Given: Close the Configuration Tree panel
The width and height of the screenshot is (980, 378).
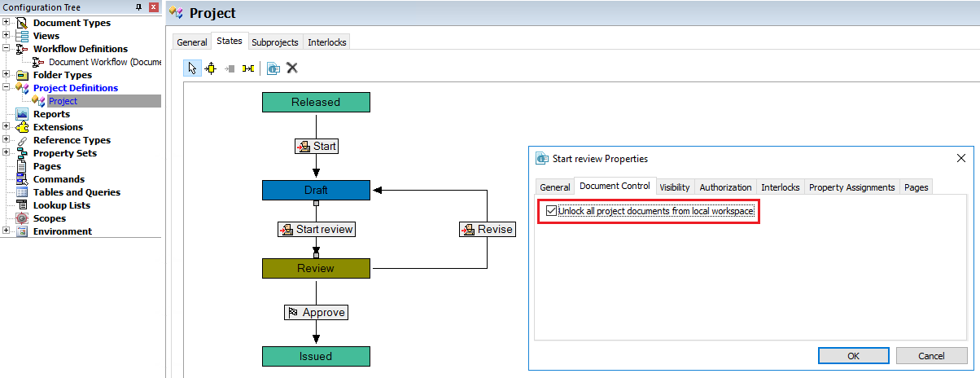Looking at the screenshot, I should 153,7.
